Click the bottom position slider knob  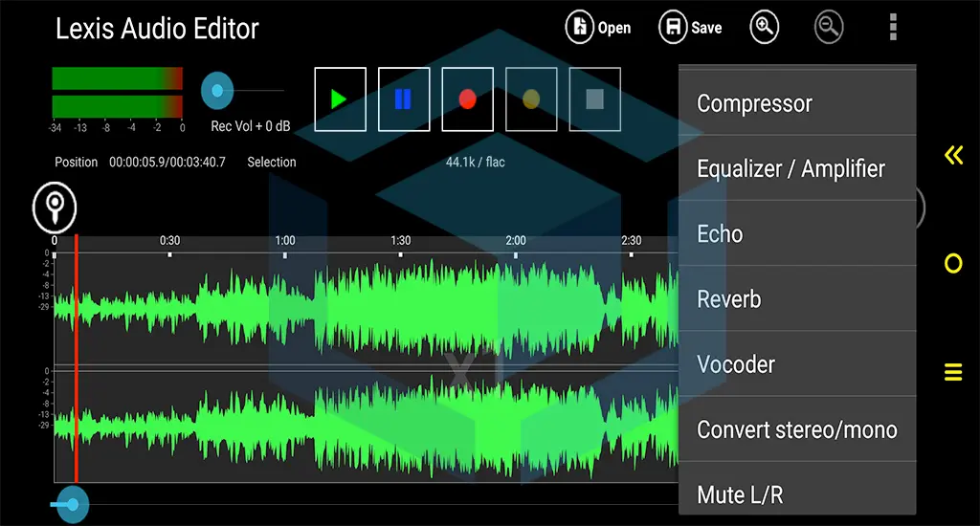pos(73,505)
